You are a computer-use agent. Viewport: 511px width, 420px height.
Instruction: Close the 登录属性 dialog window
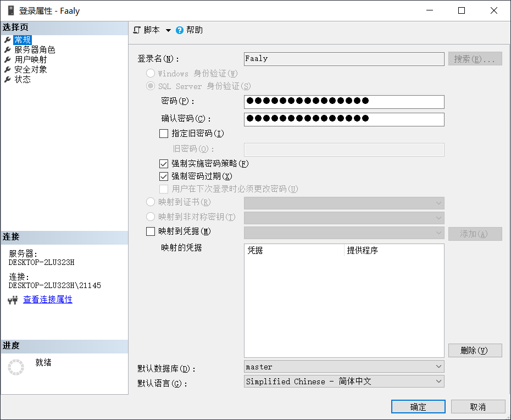(x=494, y=10)
